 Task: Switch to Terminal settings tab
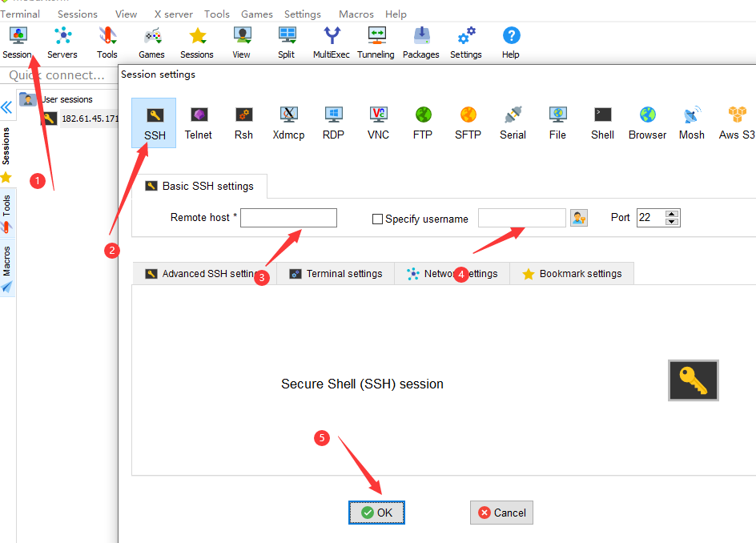click(336, 273)
